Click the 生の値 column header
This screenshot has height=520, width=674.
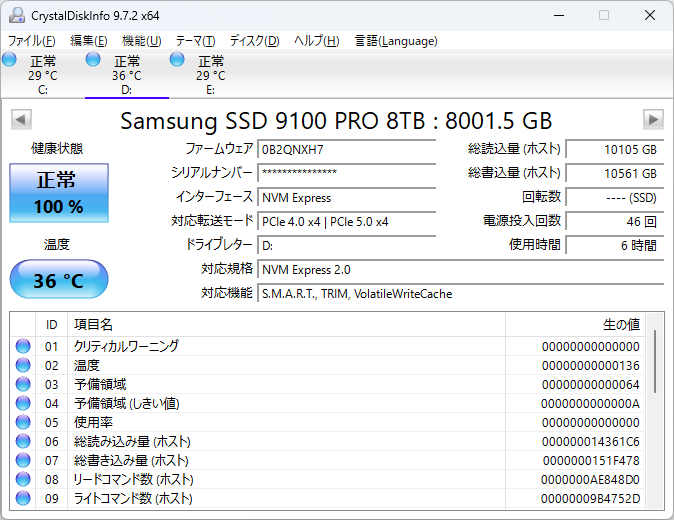[575, 324]
